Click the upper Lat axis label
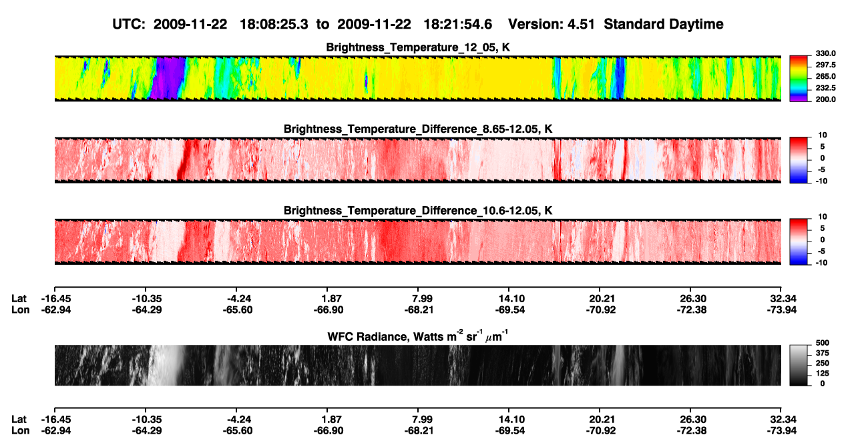868x445 pixels. click(19, 298)
